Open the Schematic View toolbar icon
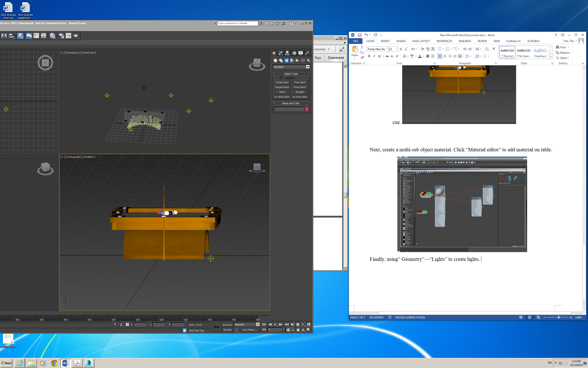This screenshot has height=368, width=588. pyautogui.click(x=44, y=36)
